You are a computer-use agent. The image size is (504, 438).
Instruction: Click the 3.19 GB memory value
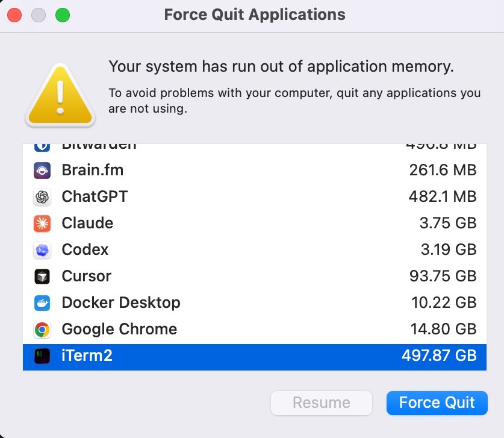449,249
